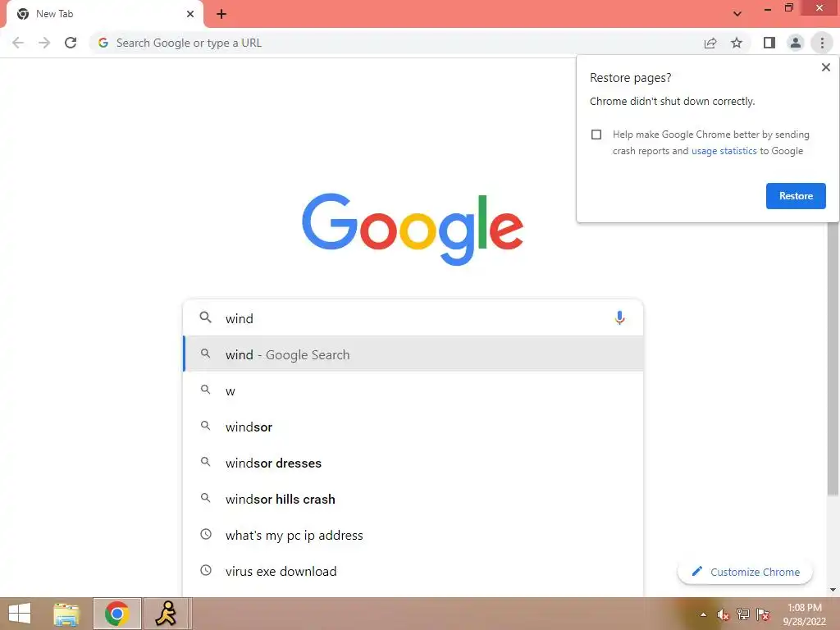The height and width of the screenshot is (630, 840).
Task: Click Chrome icon in taskbar
Action: [116, 614]
